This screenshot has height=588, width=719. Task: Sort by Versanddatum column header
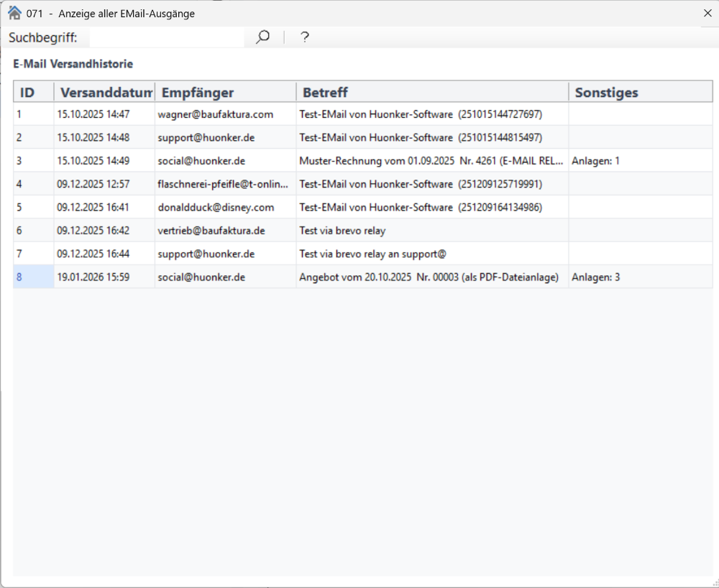[x=104, y=92]
